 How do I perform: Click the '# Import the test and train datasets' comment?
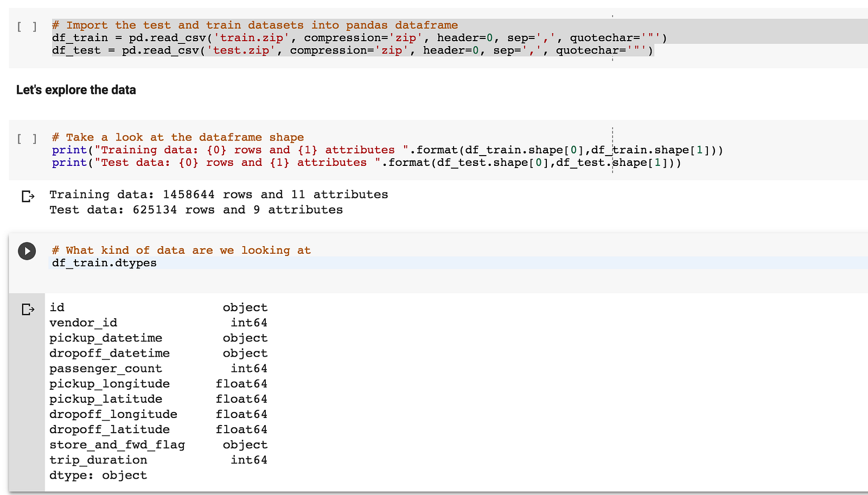point(255,25)
